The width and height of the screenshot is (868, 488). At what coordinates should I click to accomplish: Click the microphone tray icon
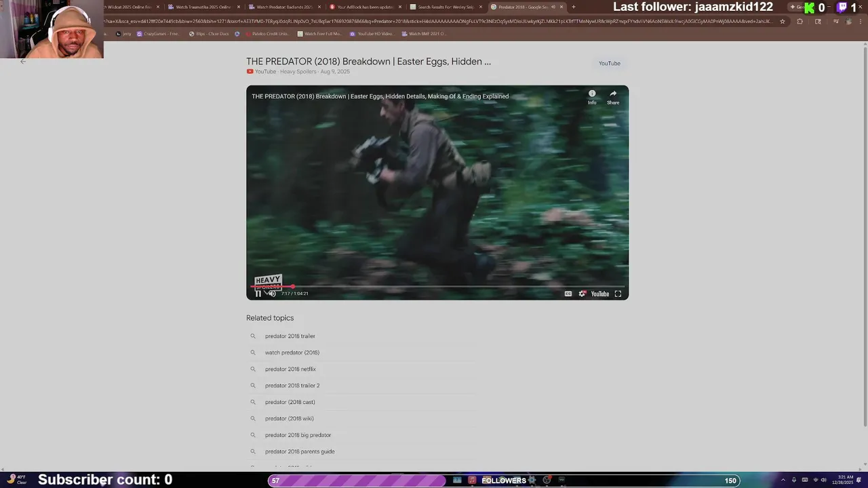tap(794, 481)
